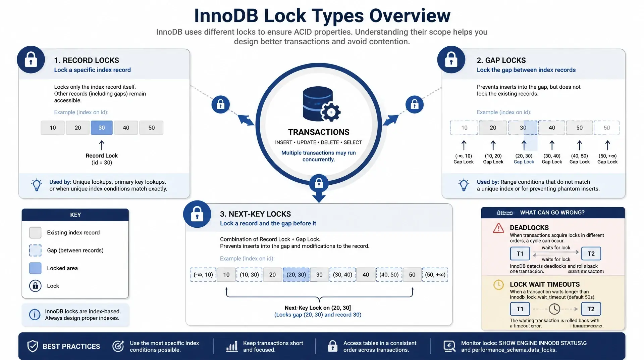Click the lightbulb icon in Record Locks card
Screen dimensions: 644x360
pyautogui.click(x=37, y=185)
